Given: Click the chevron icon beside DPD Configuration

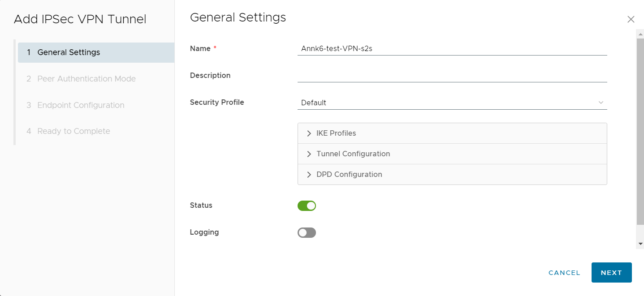Looking at the screenshot, I should pyautogui.click(x=309, y=175).
